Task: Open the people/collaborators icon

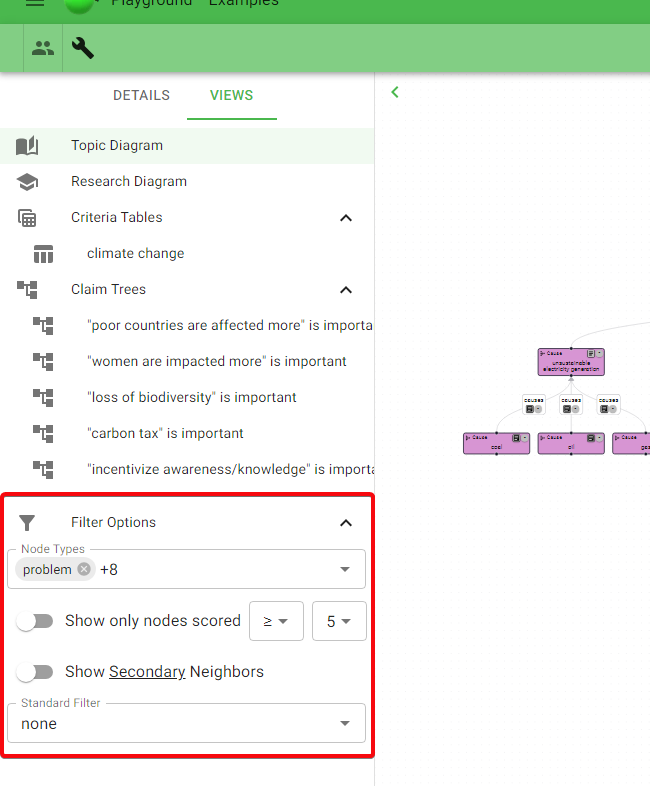Action: pos(43,48)
